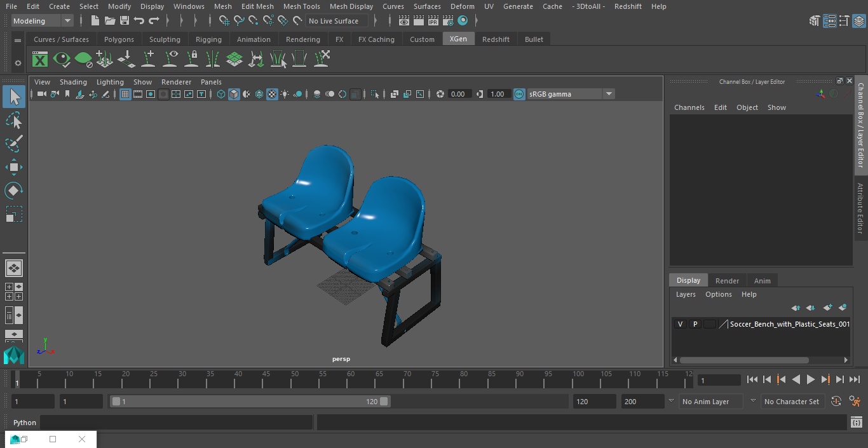Redo action arrow icon
The height and width of the screenshot is (448, 868).
(154, 21)
